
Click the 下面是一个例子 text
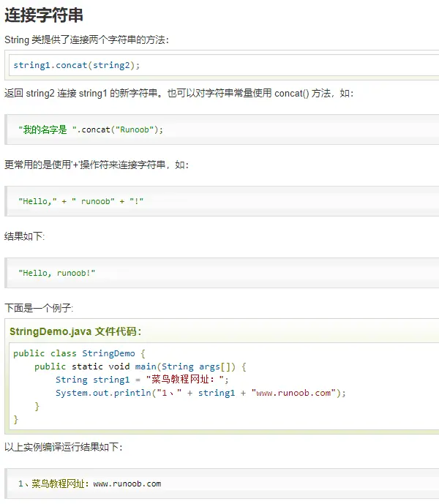coord(39,308)
